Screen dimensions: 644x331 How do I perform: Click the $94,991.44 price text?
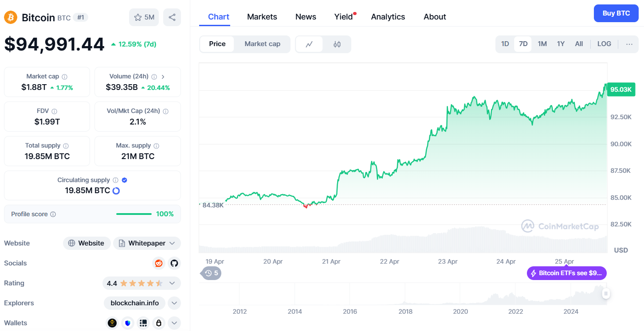point(55,44)
